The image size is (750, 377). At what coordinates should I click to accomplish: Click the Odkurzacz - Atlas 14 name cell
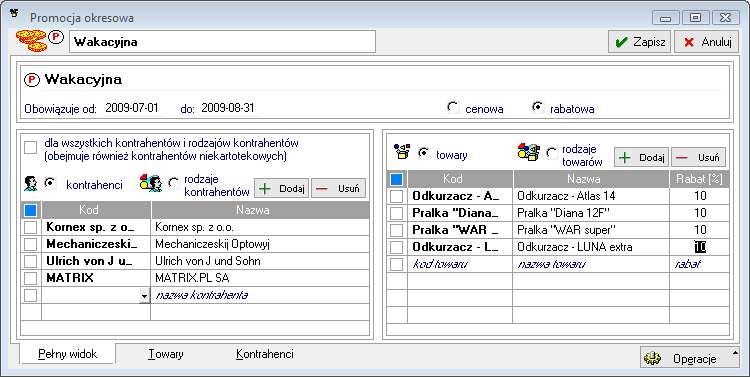coord(591,196)
